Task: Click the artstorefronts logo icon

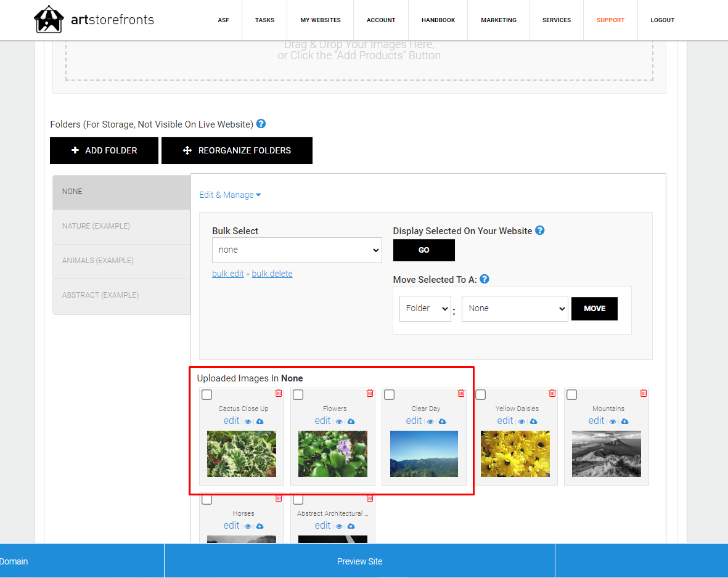Action: coord(49,20)
